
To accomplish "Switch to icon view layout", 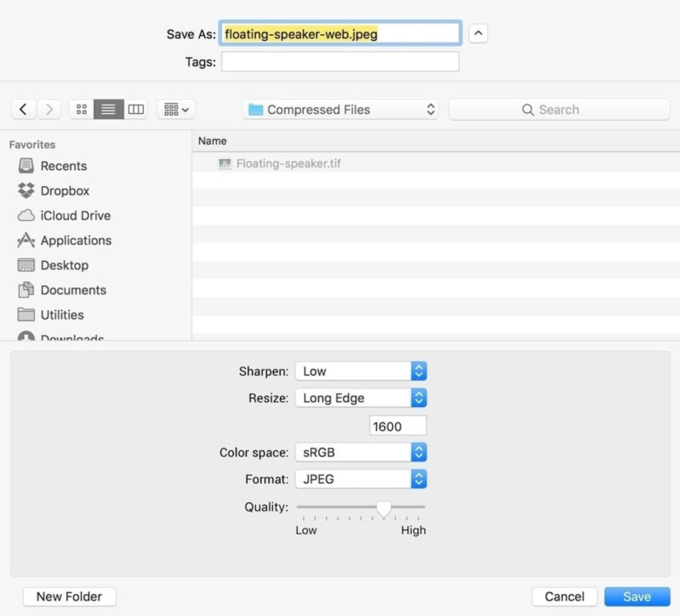I will tap(81, 109).
